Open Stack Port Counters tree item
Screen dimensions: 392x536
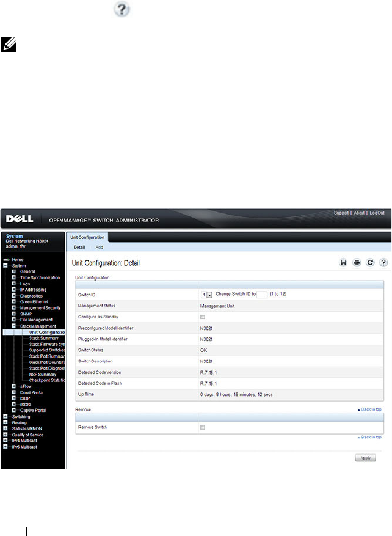click(x=47, y=362)
